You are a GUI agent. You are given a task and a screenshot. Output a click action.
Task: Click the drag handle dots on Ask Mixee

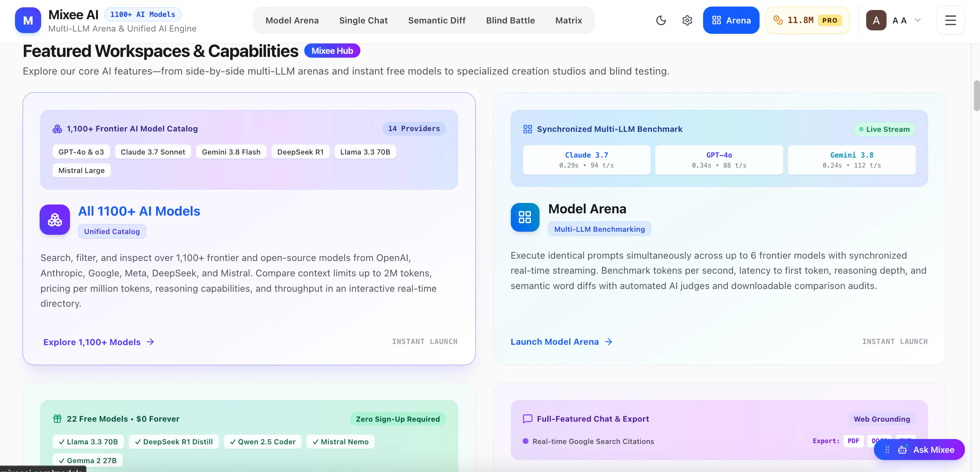pos(887,450)
